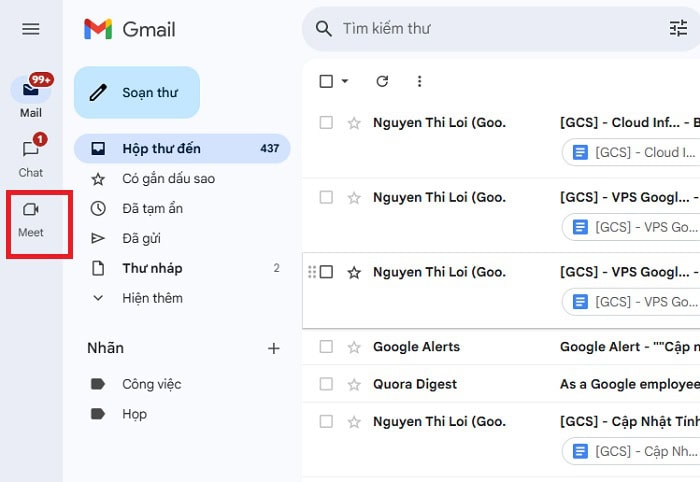
Task: Check the Google Alerts email checkbox
Action: [326, 347]
